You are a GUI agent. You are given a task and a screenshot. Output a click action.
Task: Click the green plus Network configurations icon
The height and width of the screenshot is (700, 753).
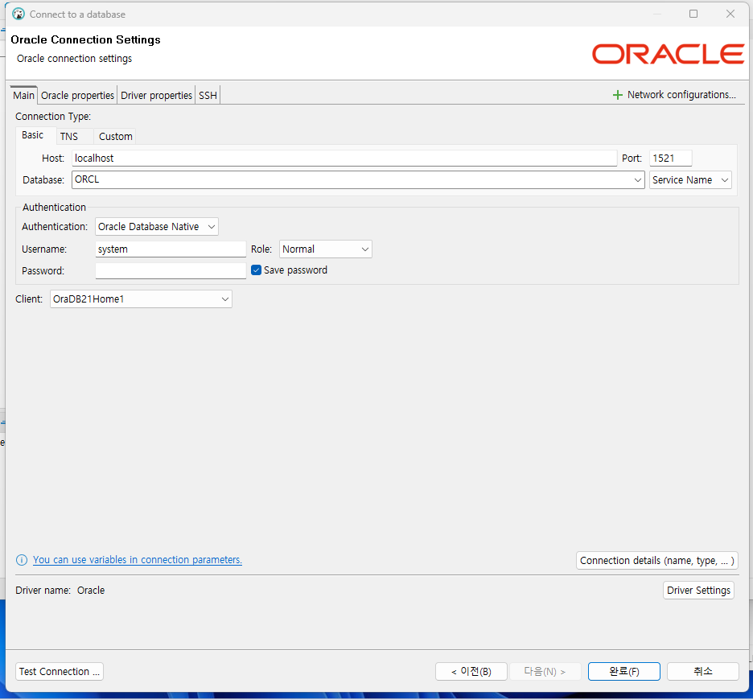click(618, 95)
